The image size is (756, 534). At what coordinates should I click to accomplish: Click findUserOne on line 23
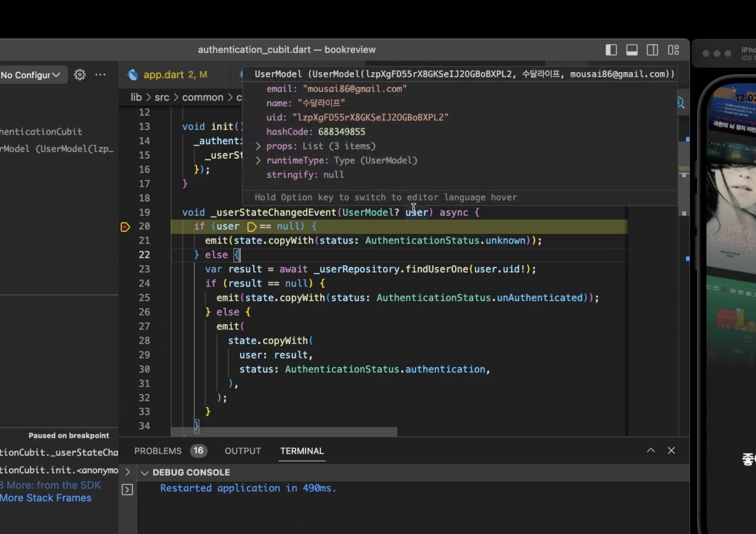pyautogui.click(x=436, y=269)
